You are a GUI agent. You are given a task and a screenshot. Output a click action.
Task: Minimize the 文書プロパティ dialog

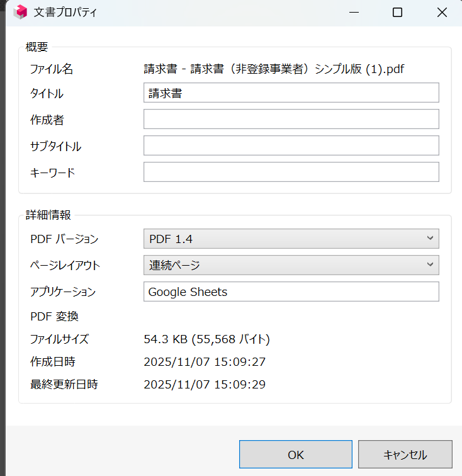click(x=354, y=13)
